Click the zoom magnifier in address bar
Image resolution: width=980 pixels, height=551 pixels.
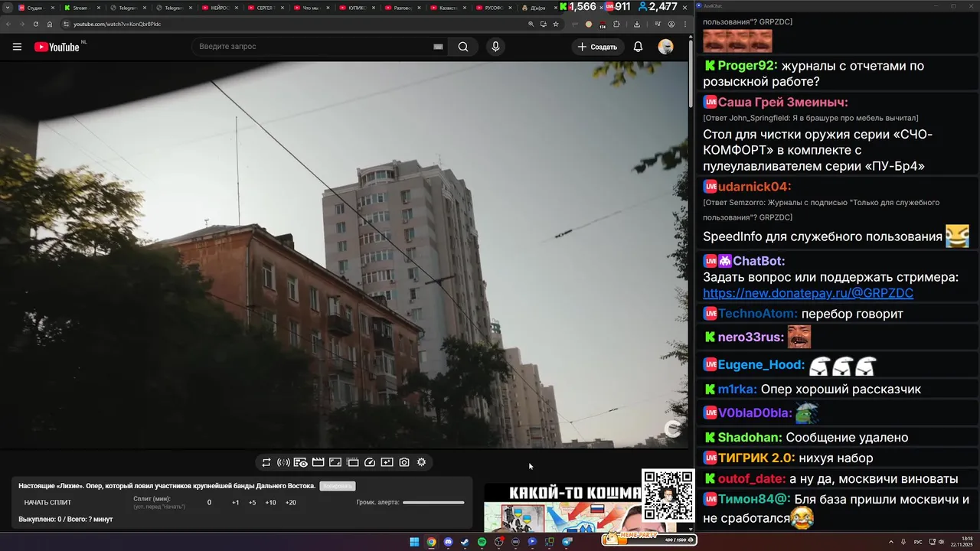pos(531,24)
